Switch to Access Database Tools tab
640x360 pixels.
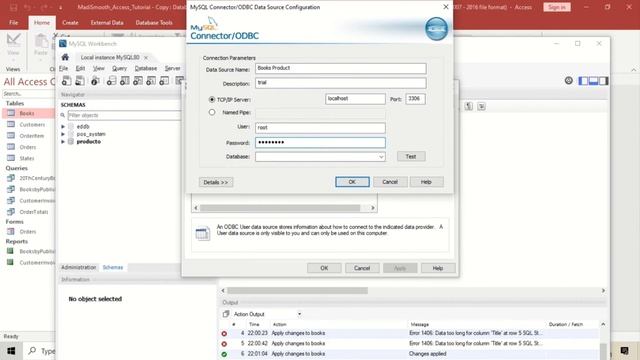(154, 22)
